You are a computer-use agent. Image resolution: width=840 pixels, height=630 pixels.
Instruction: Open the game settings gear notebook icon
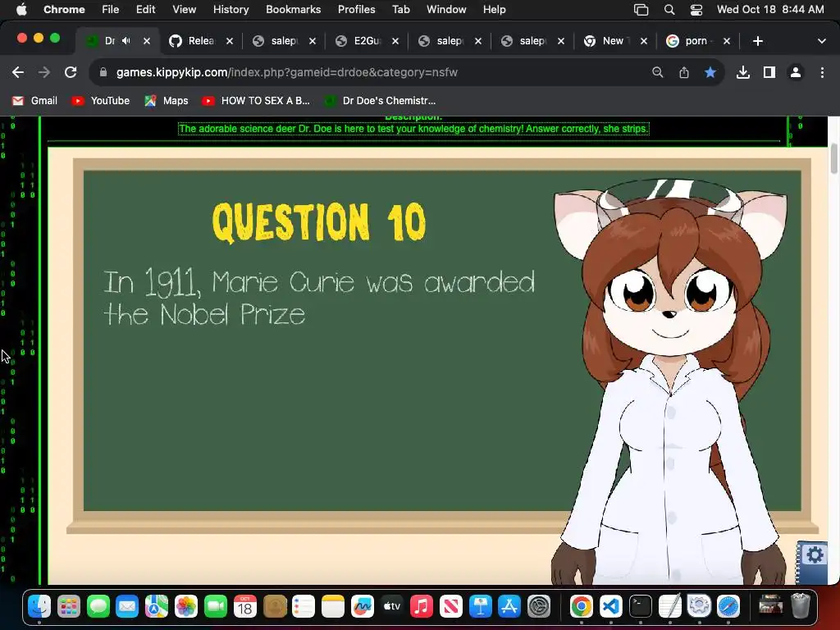pyautogui.click(x=811, y=561)
